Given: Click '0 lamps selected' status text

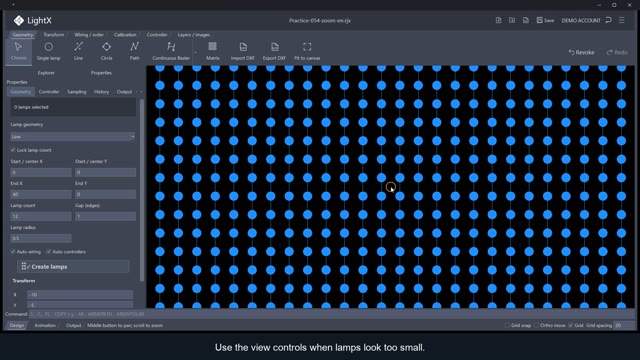Looking at the screenshot, I should [x=31, y=107].
